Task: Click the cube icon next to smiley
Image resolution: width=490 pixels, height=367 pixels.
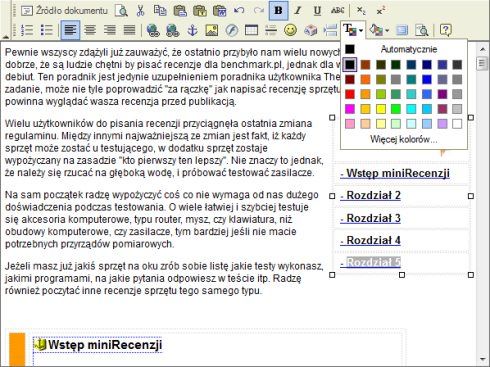Action: (310, 30)
